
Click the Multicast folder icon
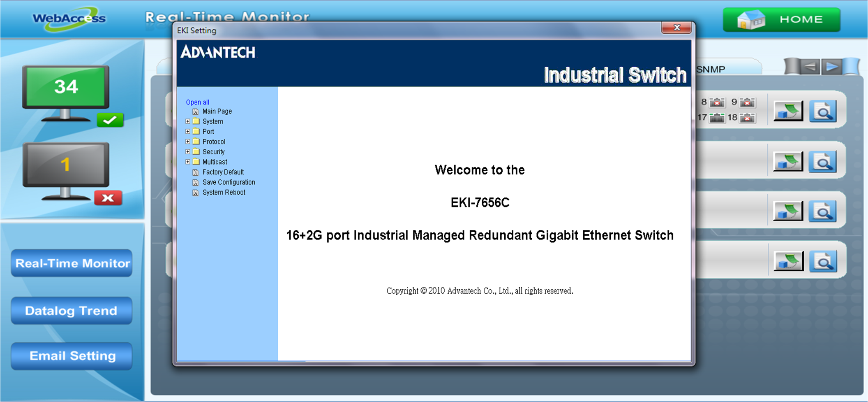[196, 162]
